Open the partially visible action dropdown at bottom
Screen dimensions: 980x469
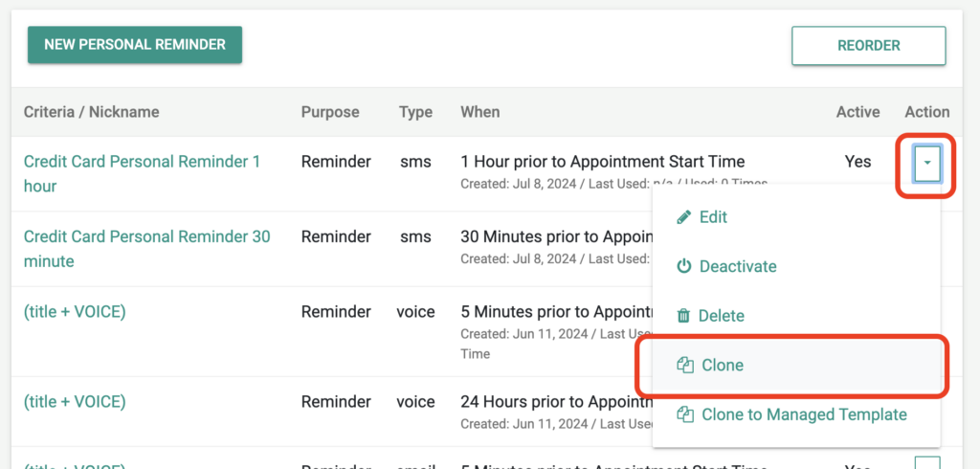pyautogui.click(x=927, y=462)
